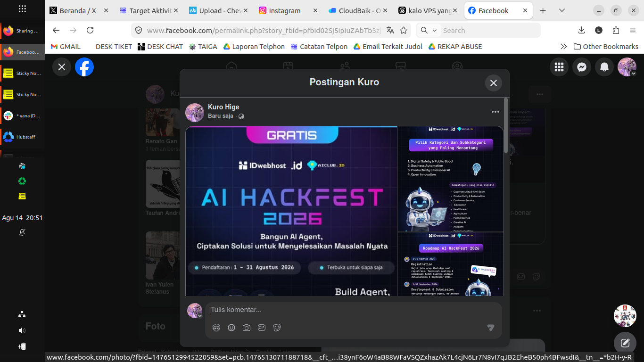Attach a photo using the camera icon
The image size is (644, 362).
tap(247, 328)
